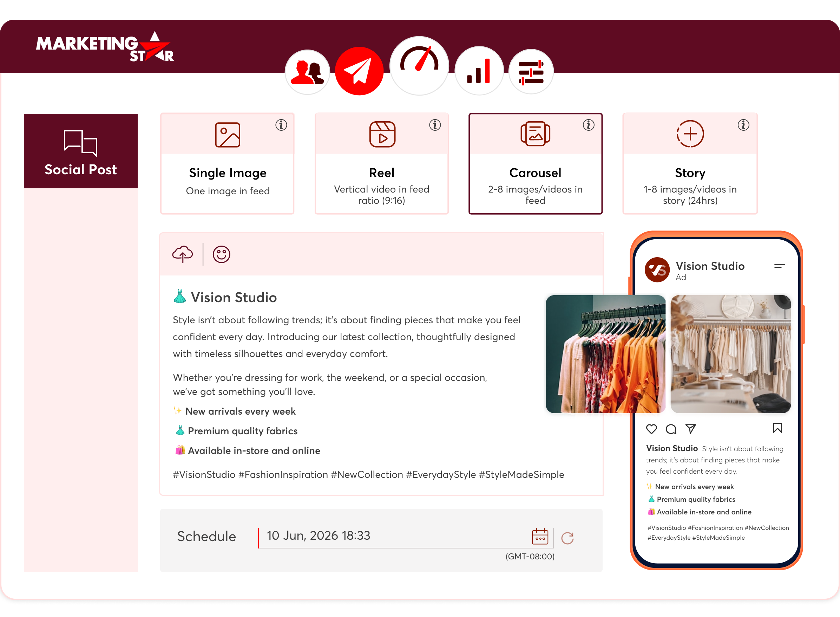Open the audience contacts icon in top navigation

[307, 72]
